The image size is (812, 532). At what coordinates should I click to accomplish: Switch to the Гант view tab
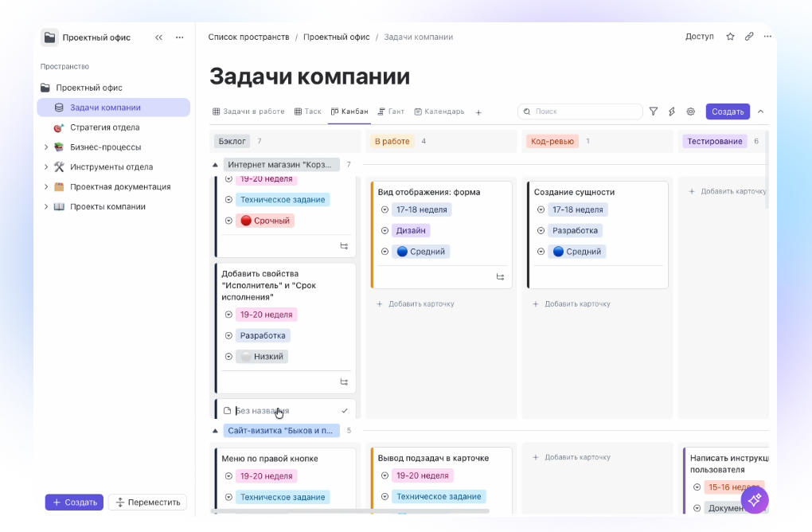[391, 111]
